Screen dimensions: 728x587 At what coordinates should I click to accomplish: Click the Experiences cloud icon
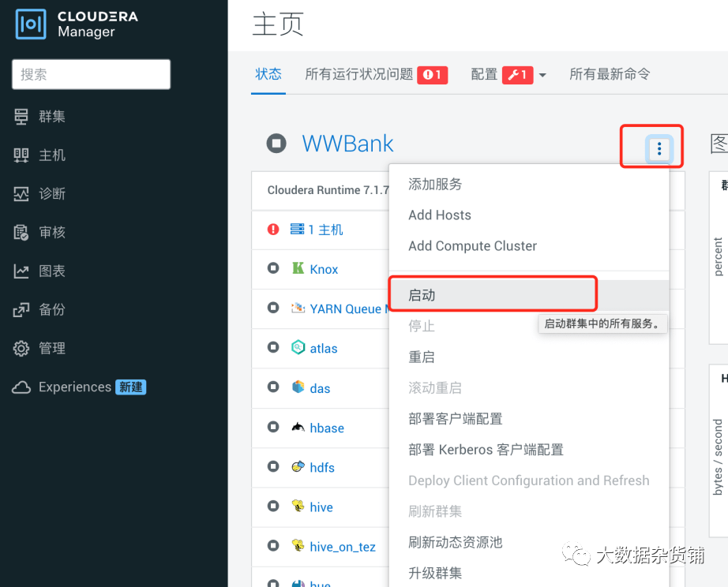tap(21, 387)
